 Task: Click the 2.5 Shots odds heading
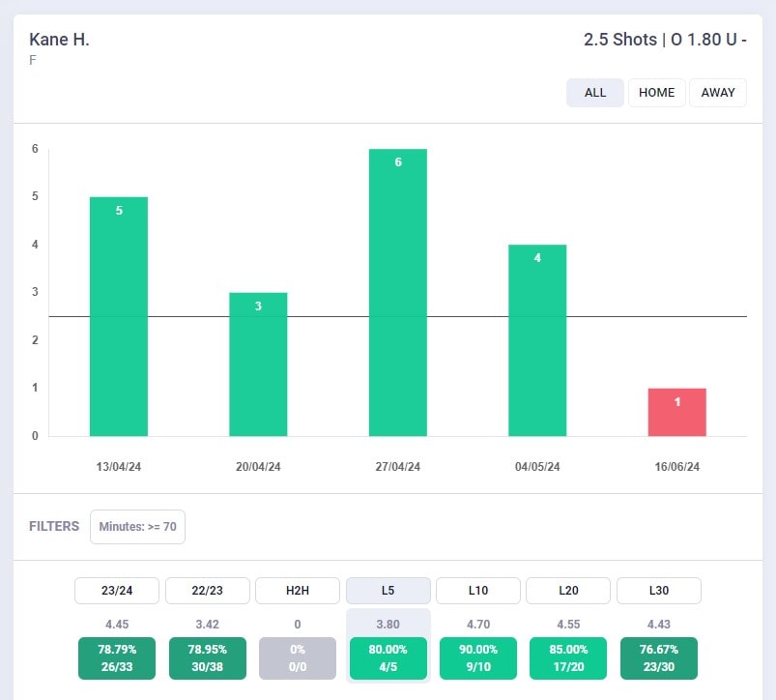[x=665, y=40]
